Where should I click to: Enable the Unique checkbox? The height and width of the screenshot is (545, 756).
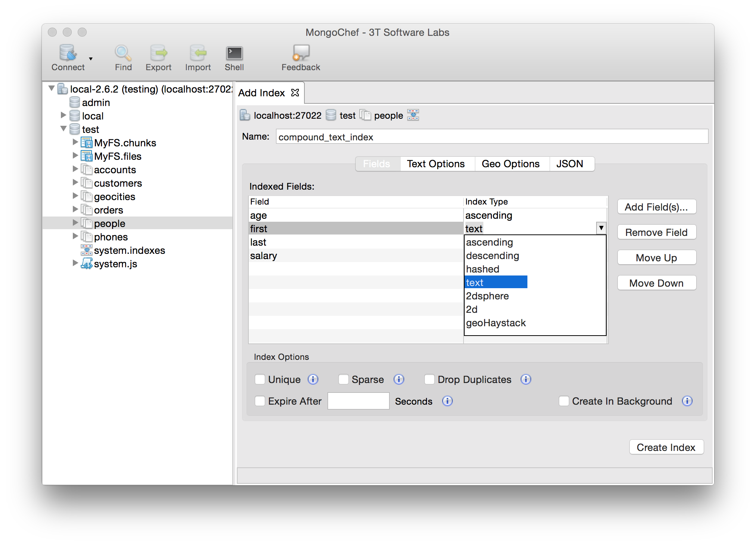tap(260, 379)
